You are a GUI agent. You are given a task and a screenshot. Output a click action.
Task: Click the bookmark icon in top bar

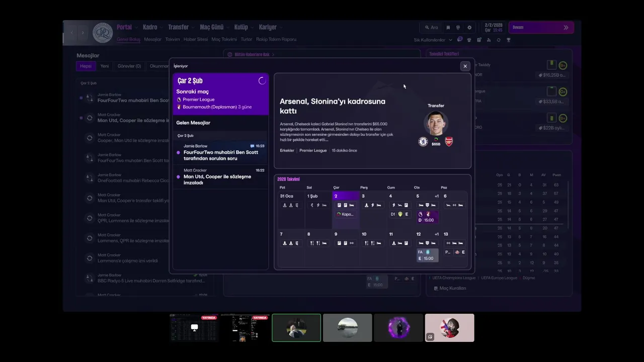[448, 28]
